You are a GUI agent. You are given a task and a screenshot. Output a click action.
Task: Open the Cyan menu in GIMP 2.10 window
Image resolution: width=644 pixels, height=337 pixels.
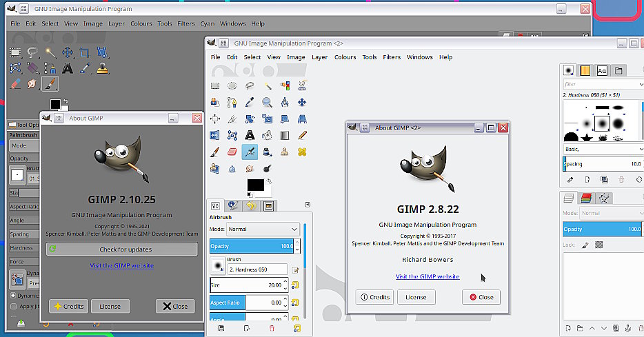[x=207, y=23]
